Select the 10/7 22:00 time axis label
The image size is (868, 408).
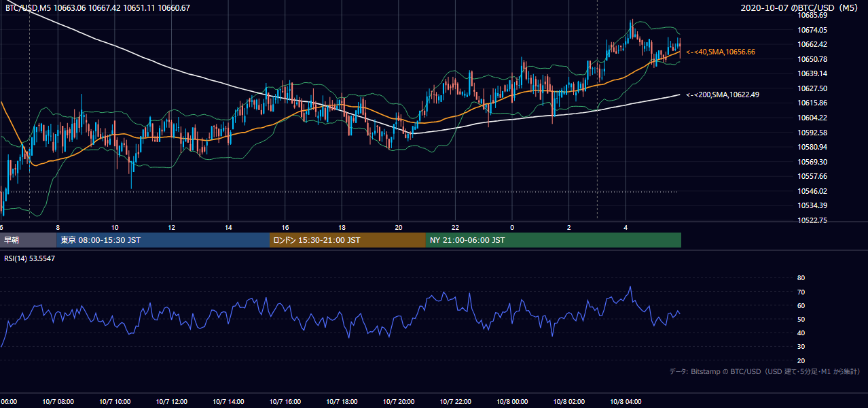point(456,402)
